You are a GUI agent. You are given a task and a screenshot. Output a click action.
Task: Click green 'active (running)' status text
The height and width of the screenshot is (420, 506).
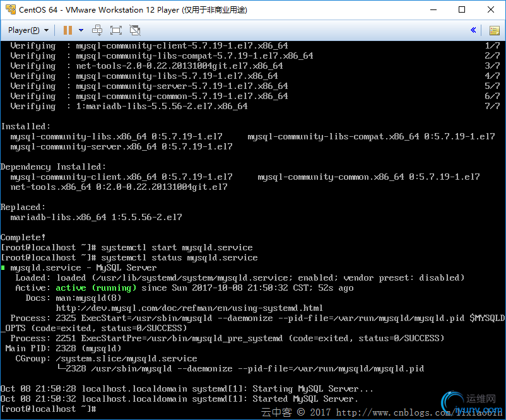96,288
